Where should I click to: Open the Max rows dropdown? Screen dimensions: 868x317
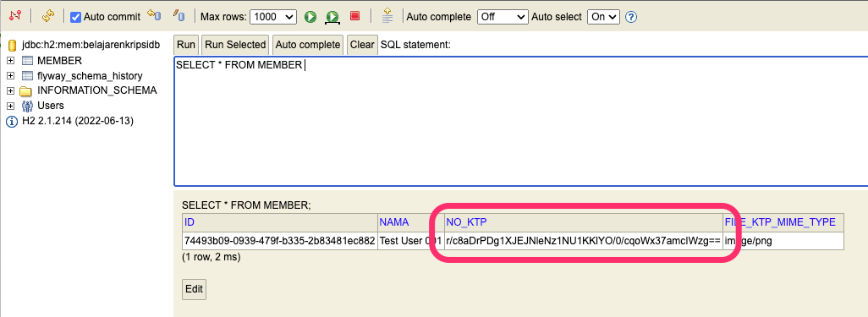273,17
